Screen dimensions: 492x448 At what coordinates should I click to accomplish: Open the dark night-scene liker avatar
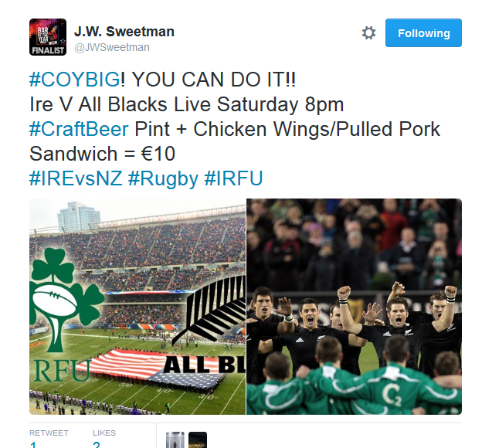(x=198, y=440)
